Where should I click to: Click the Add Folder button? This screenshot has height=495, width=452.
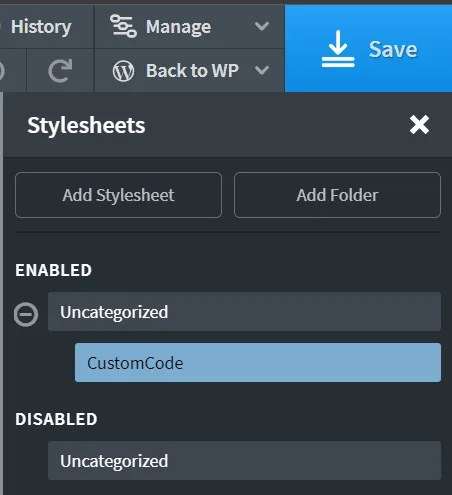(x=337, y=195)
